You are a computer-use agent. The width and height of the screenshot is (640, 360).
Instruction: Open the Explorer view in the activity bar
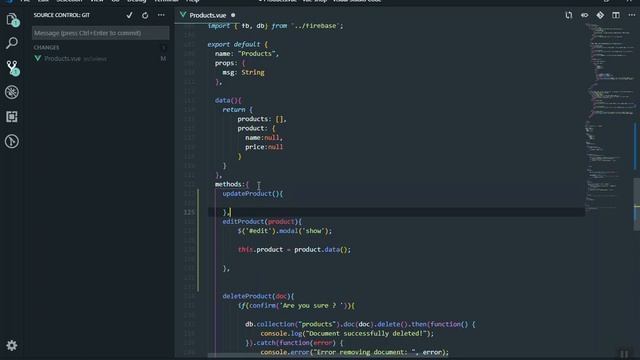(12, 19)
